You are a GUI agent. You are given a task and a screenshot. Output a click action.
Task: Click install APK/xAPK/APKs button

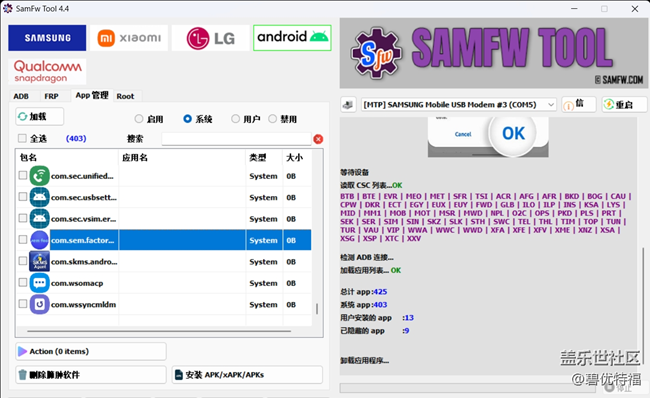(x=247, y=375)
